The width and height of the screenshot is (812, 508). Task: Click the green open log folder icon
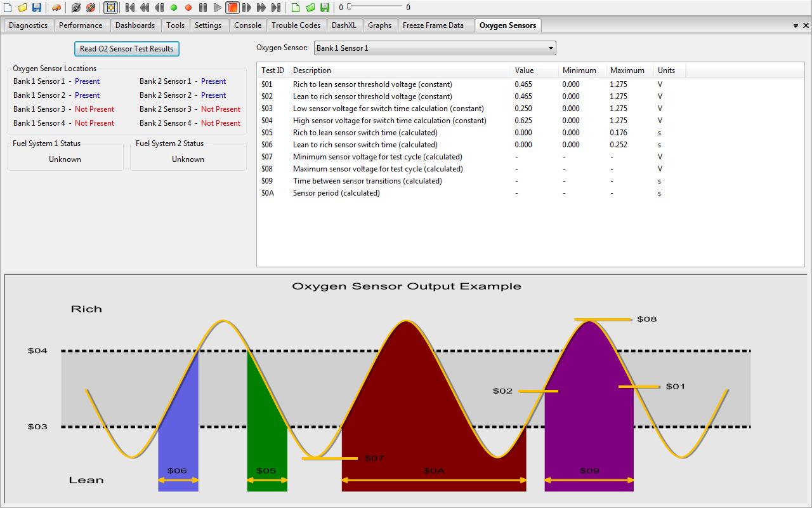pos(310,8)
